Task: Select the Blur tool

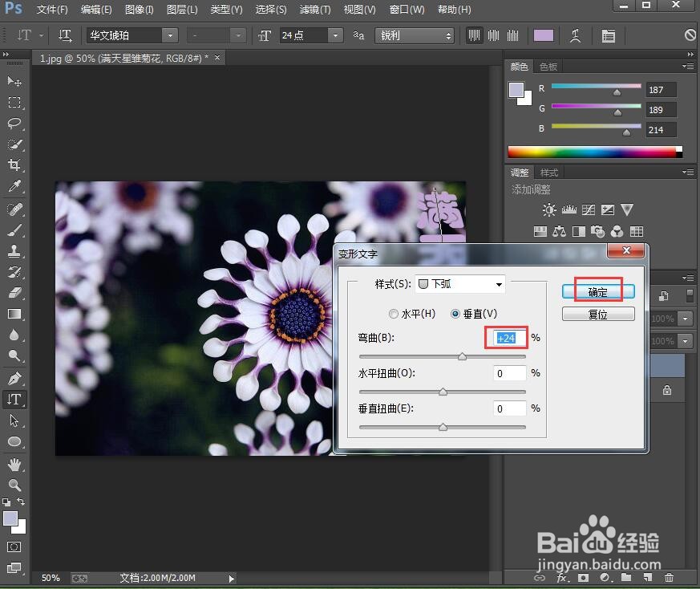Action: click(x=14, y=335)
